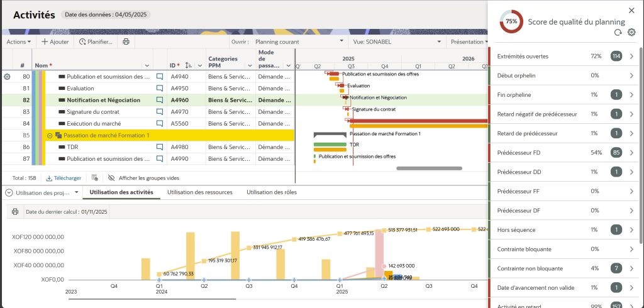This screenshot has width=644, height=308.
Task: Click the ID column sort icon
Action: point(189,65)
